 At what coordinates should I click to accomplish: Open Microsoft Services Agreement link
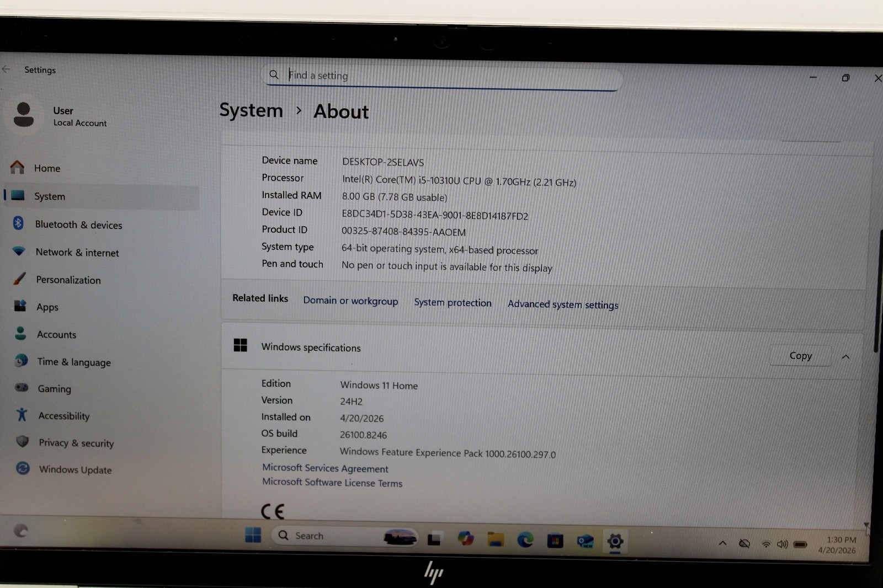(x=325, y=468)
